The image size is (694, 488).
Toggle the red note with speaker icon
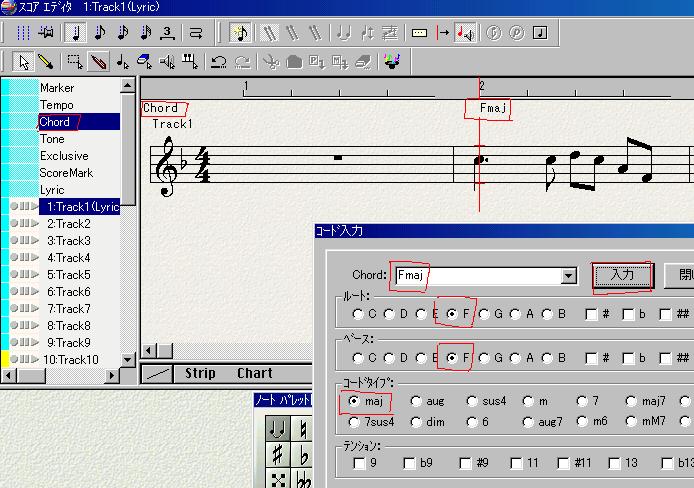pos(465,33)
